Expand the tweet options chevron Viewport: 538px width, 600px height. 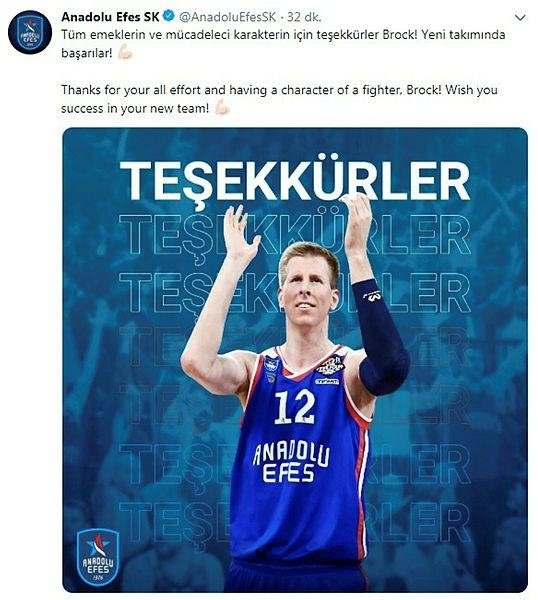point(520,18)
